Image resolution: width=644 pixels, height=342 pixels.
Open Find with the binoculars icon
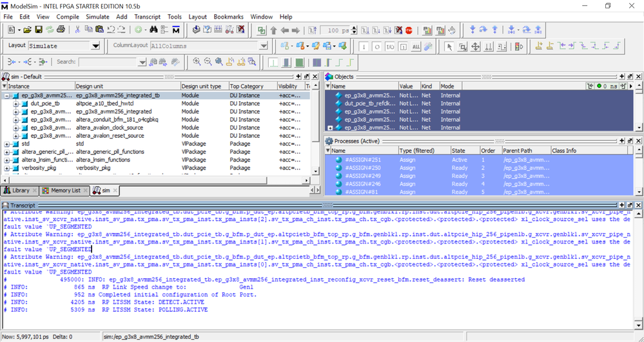[153, 30]
